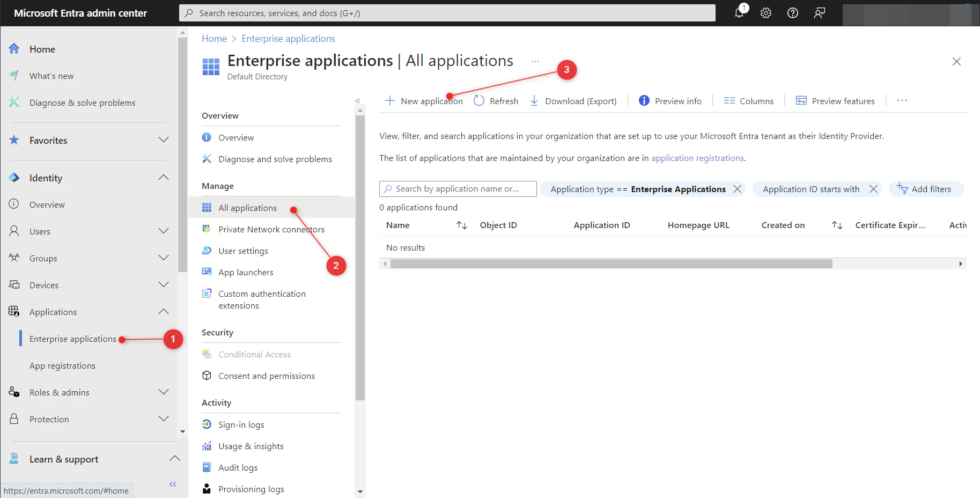This screenshot has width=980, height=498.
Task: Collapse the resource menu double chevron
Action: coord(358,101)
